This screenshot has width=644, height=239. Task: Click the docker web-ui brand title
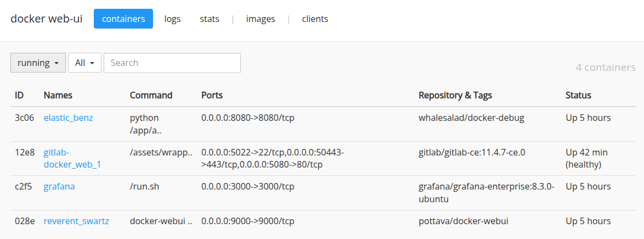pyautogui.click(x=47, y=19)
